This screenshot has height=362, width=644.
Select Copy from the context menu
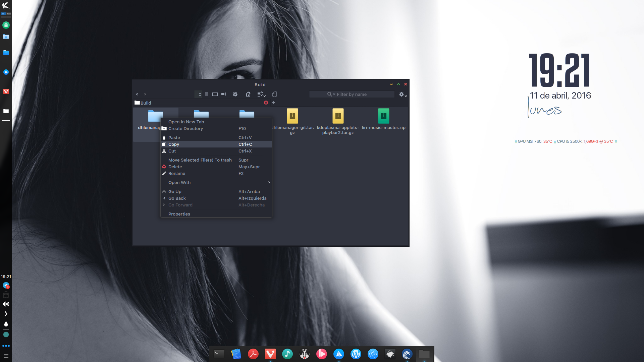pos(174,144)
